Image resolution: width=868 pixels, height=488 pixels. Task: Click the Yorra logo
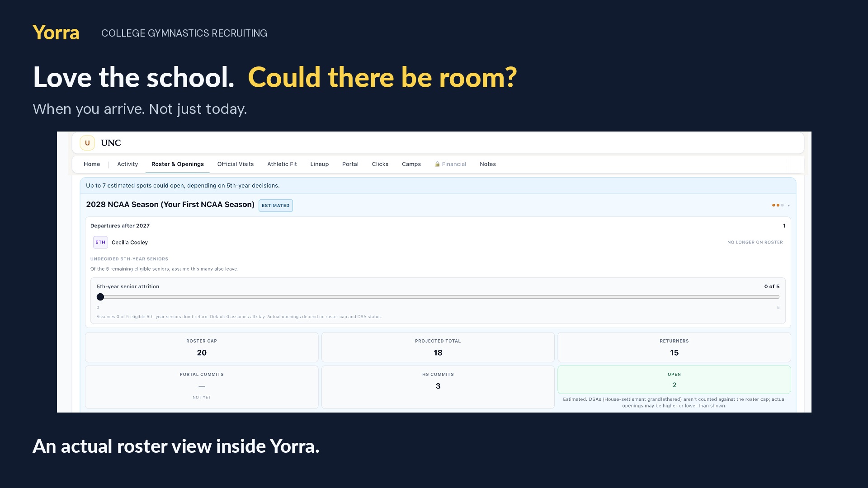[x=56, y=33]
